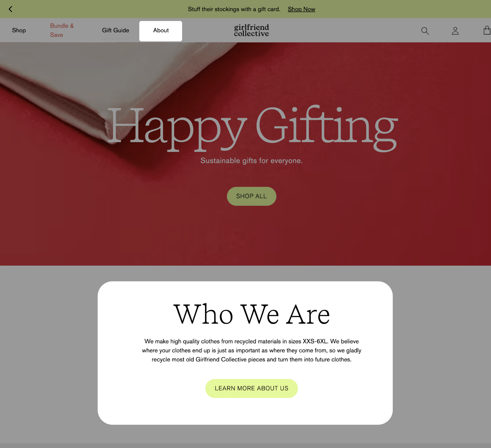Select the account profile icon

point(455,30)
